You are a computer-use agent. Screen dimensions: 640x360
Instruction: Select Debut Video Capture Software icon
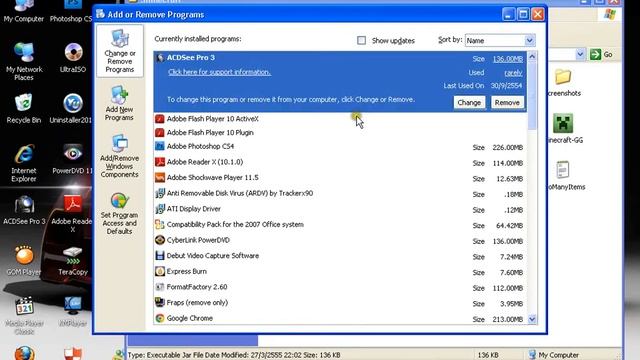pos(160,256)
